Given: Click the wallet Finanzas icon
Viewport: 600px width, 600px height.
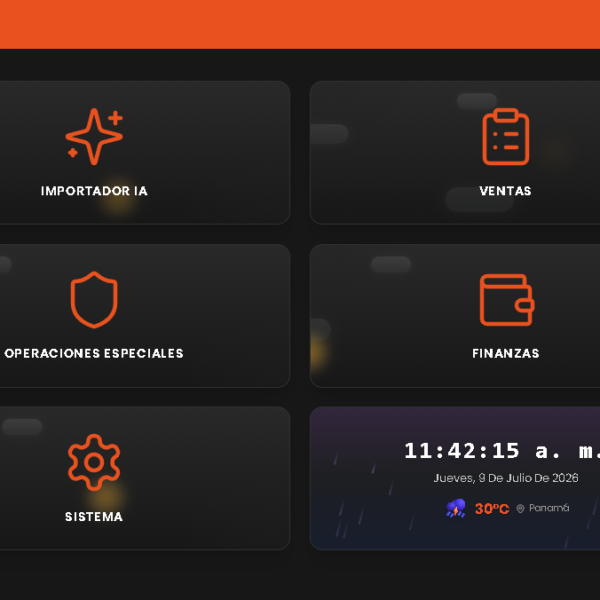Looking at the screenshot, I should coord(507,300).
